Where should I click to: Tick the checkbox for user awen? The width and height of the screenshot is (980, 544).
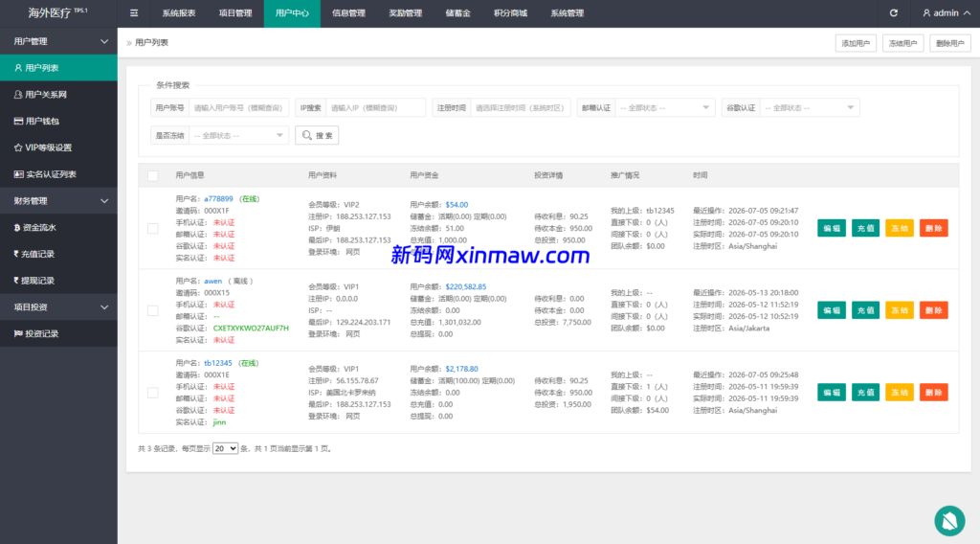[x=152, y=310]
